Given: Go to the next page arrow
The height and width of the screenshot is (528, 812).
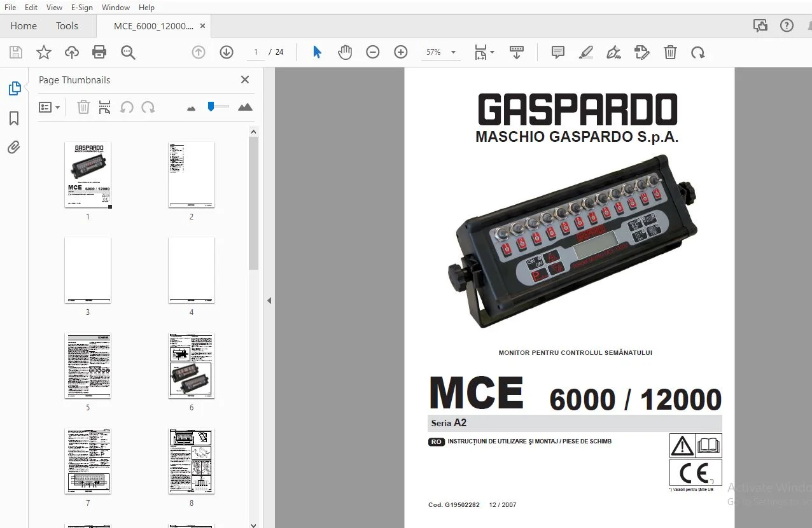Looking at the screenshot, I should tap(227, 52).
